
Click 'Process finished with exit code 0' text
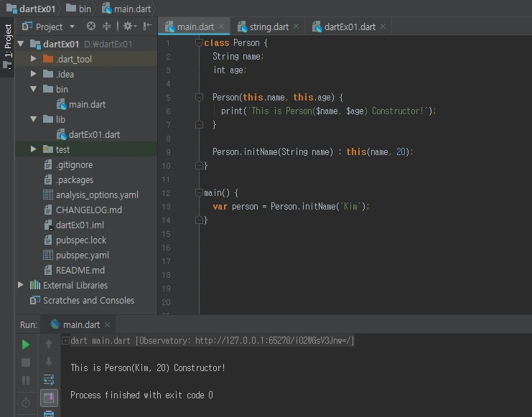(x=141, y=395)
